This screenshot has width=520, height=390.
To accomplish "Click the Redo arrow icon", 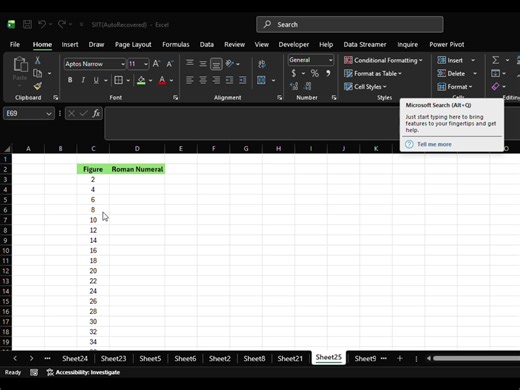I will 62,24.
